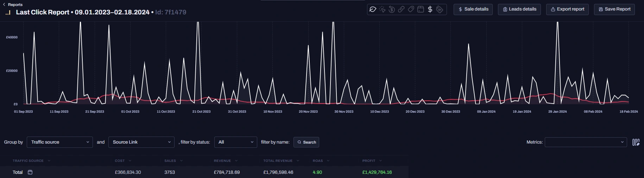Toggle the cursor click metric icon

pyautogui.click(x=382, y=9)
